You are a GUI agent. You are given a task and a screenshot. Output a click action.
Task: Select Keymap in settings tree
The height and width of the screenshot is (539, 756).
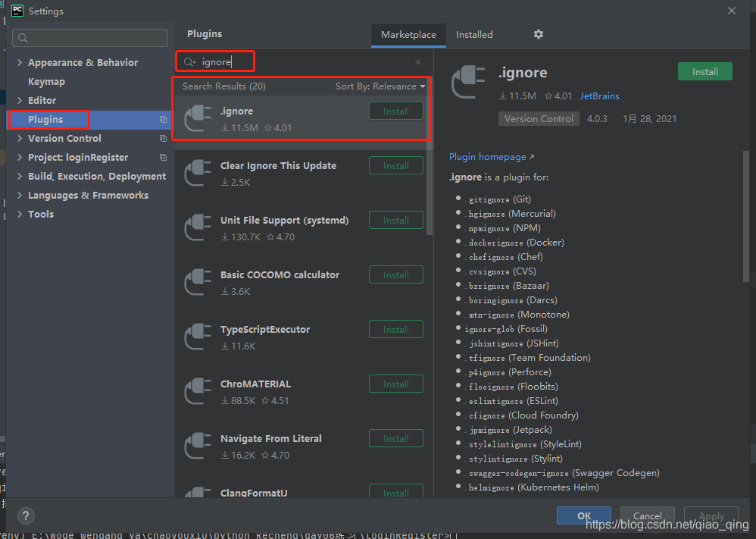coord(46,82)
